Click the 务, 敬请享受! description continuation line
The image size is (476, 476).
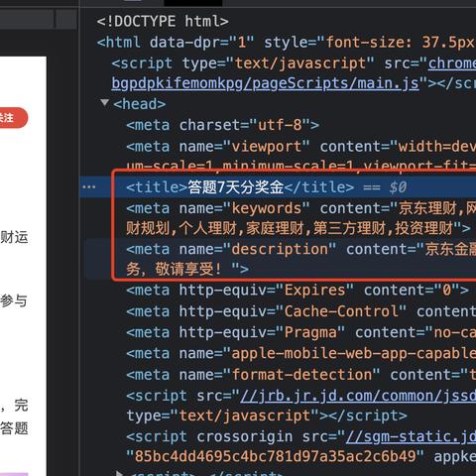click(187, 269)
